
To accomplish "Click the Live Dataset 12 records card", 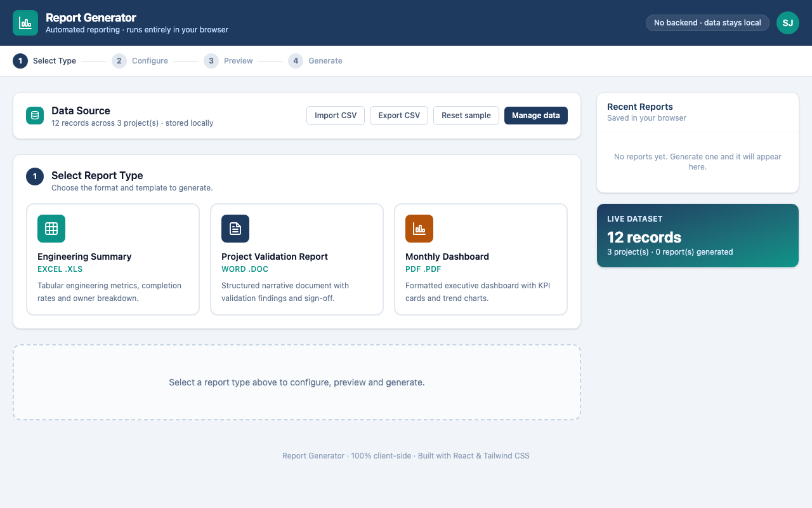I will 698,236.
